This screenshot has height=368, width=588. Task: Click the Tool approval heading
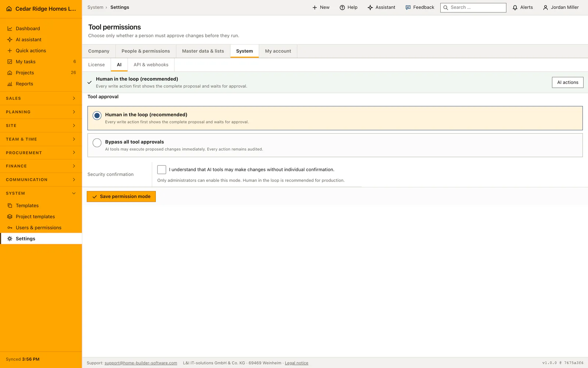click(103, 97)
